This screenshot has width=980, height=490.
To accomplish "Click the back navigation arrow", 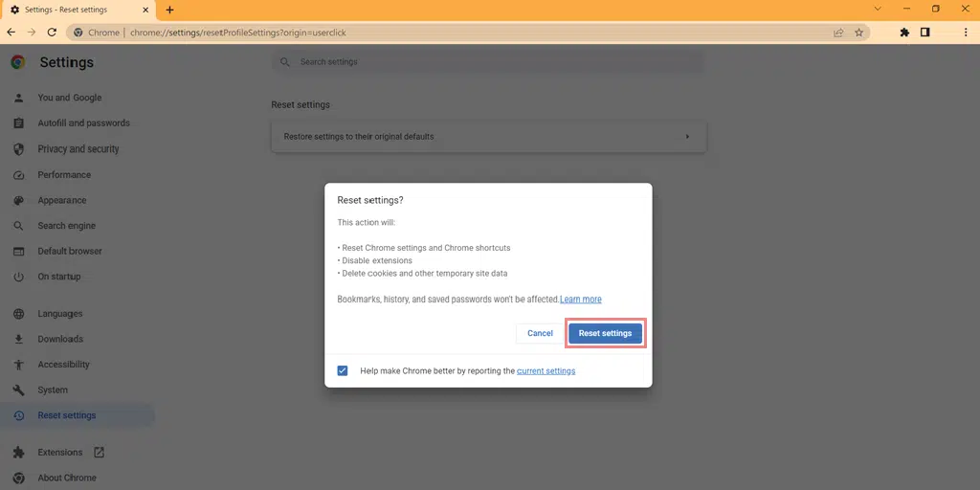I will 11,32.
